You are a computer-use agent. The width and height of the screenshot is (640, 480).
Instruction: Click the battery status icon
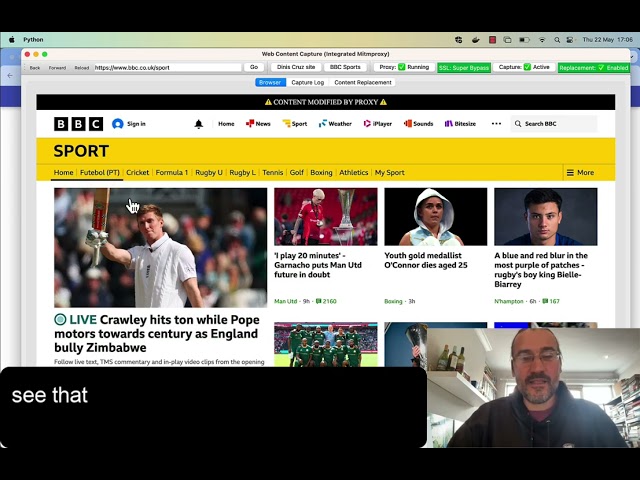[524, 40]
